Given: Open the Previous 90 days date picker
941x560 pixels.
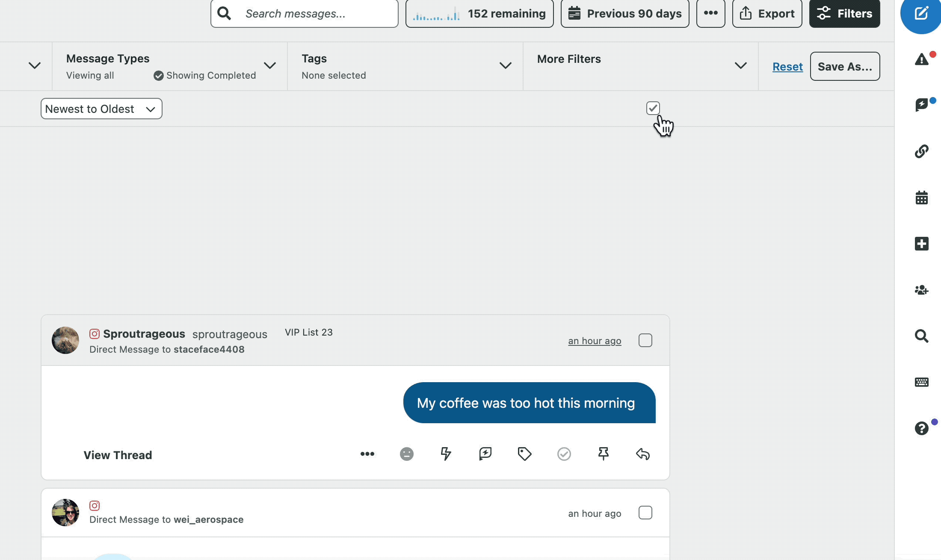Looking at the screenshot, I should 625,14.
